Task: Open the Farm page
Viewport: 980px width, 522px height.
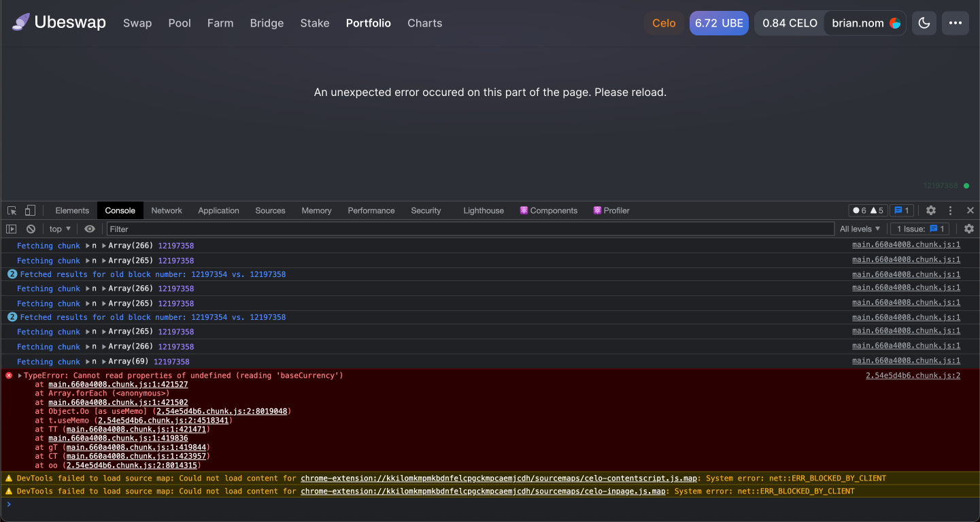Action: point(220,23)
